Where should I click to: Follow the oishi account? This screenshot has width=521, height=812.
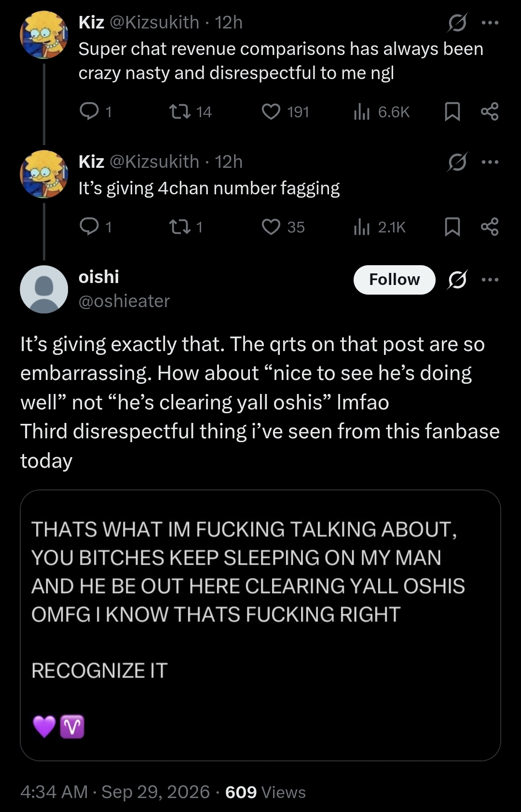tap(394, 280)
